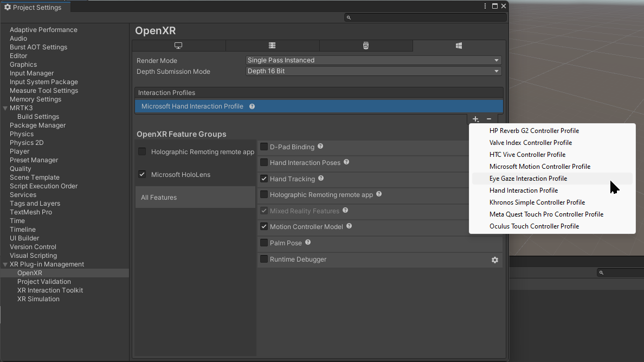Screen dimensions: 644x362
Task: Collapse the XR Plug-in Management tree section
Action: 5,264
